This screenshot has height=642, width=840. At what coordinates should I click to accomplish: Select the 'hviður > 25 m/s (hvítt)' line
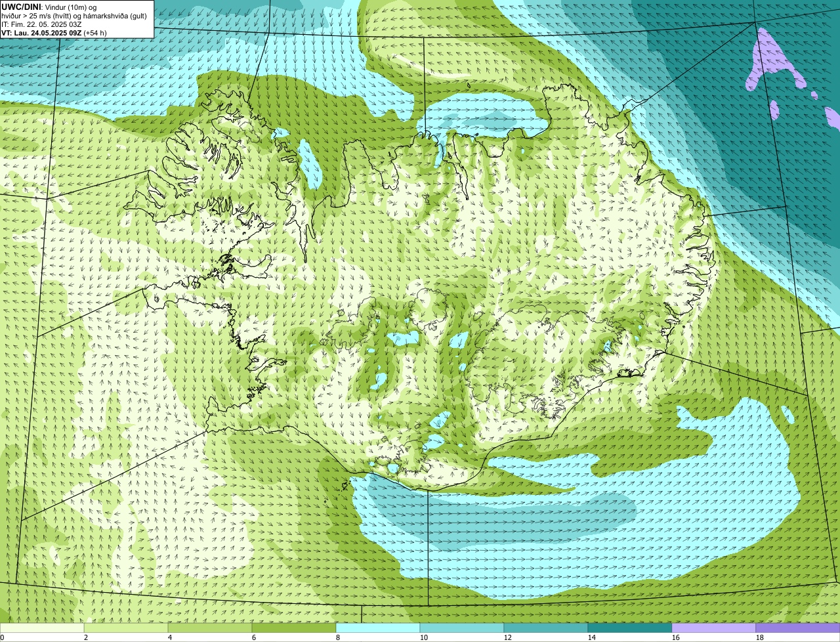pyautogui.click(x=74, y=16)
